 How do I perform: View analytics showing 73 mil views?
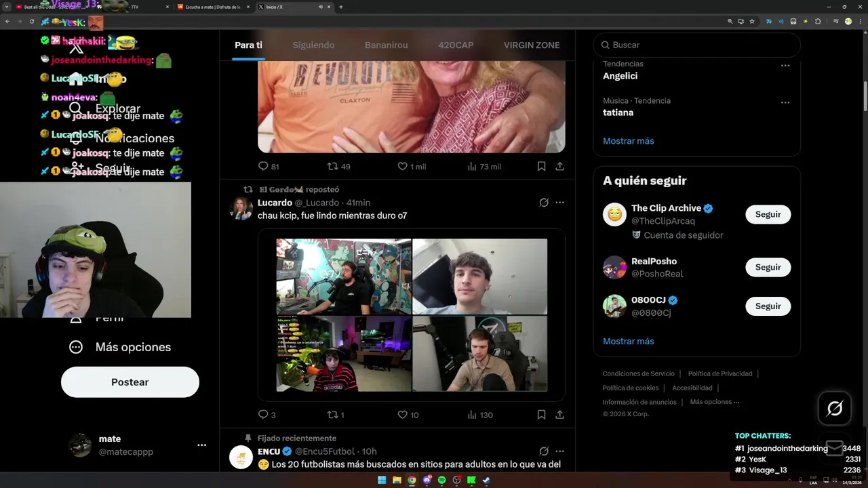[473, 166]
